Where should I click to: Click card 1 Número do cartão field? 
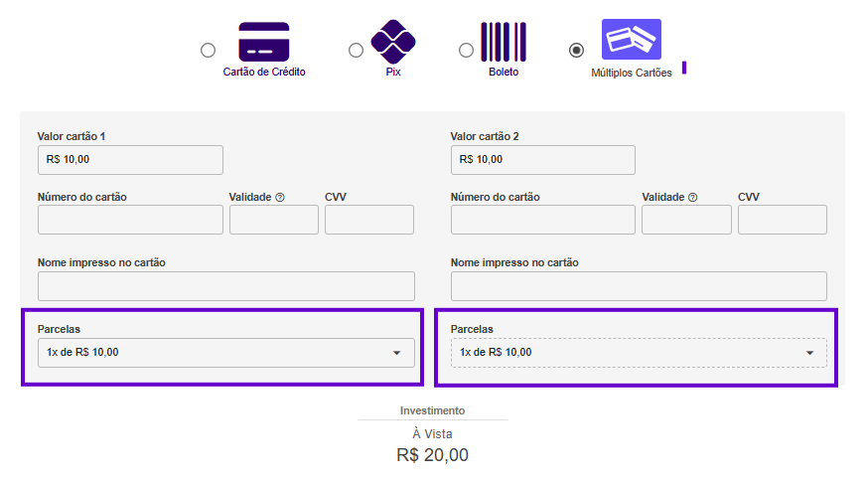coord(131,220)
